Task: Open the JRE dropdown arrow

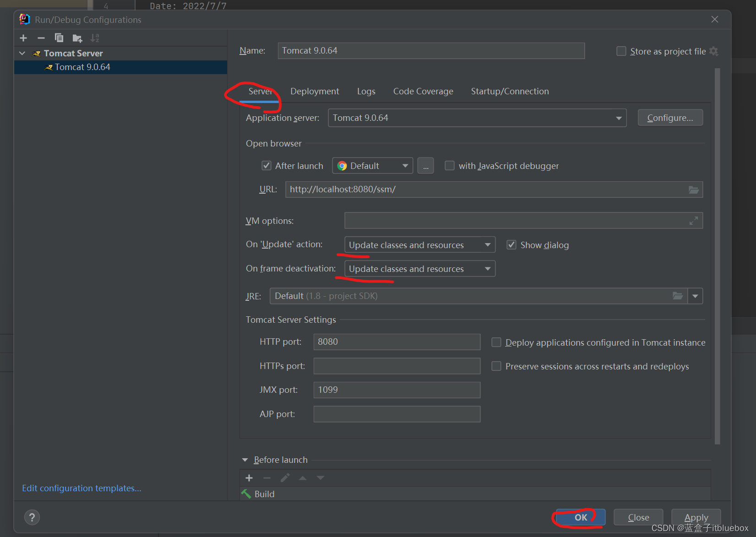Action: (695, 296)
